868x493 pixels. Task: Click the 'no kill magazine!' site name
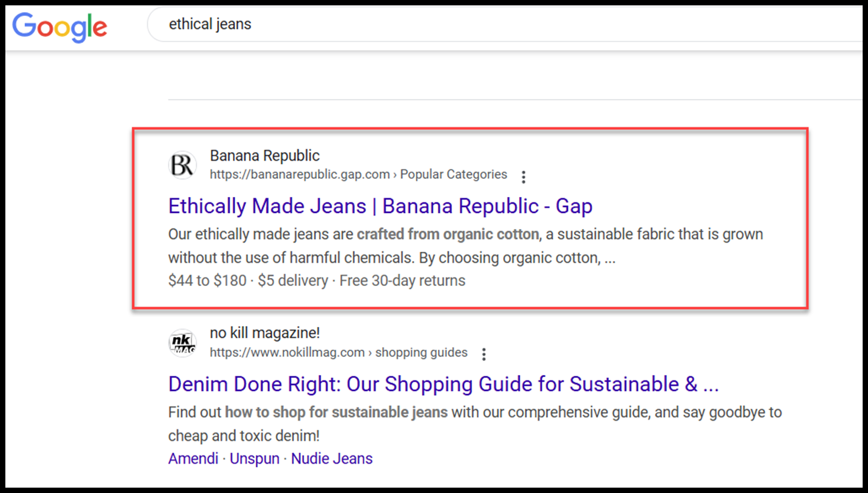pos(265,333)
